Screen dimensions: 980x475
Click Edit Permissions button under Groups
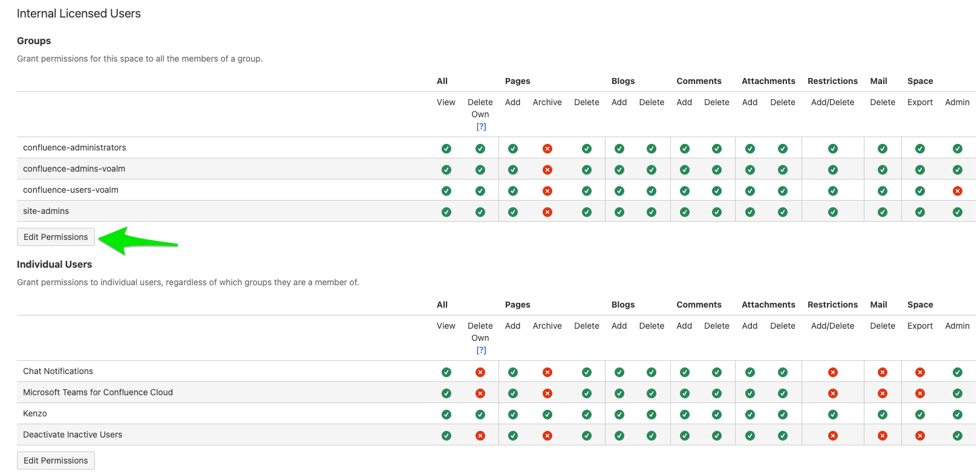(56, 237)
